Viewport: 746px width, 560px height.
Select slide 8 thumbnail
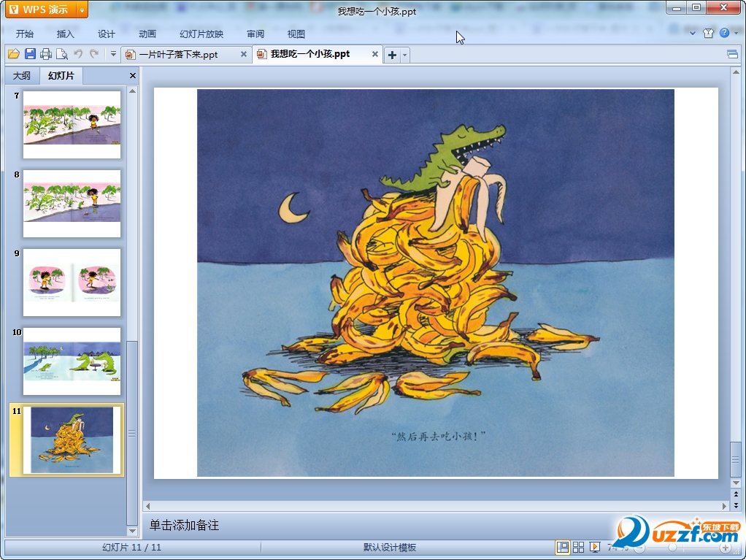[x=72, y=204]
